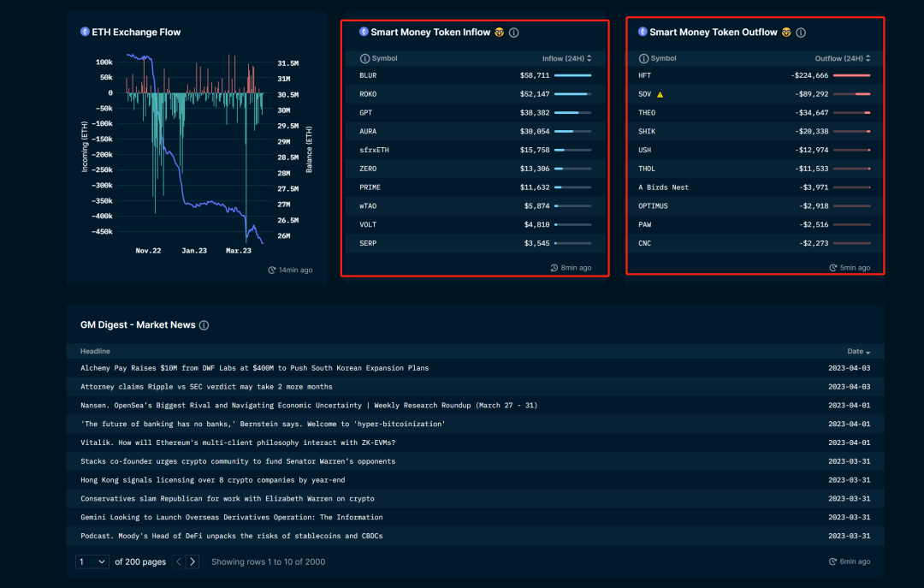This screenshot has height=588, width=924.
Task: Open info tooltip next to Smart Money Token Inflow title
Action: [x=514, y=33]
